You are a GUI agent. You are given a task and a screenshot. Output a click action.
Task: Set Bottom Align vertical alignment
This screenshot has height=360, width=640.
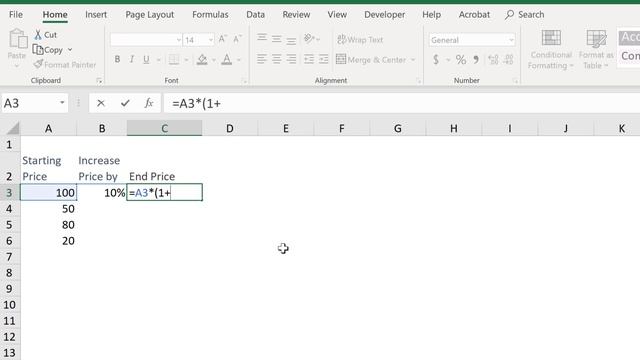(x=291, y=40)
